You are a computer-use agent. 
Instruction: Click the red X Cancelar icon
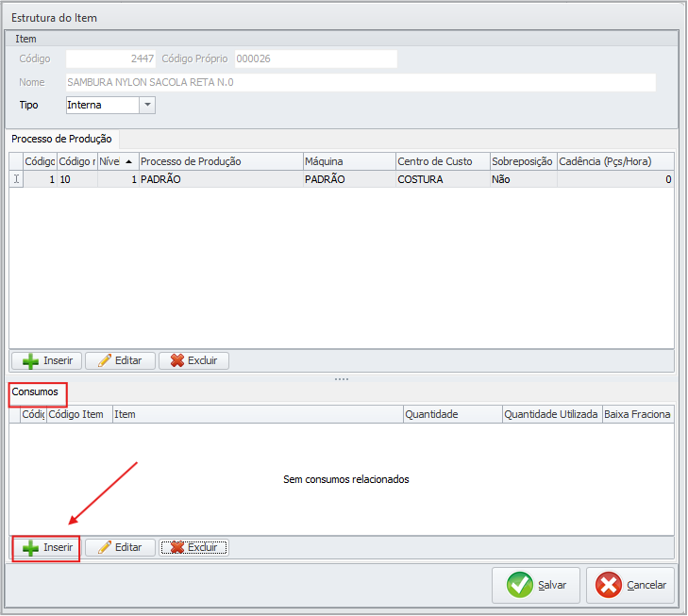coord(610,585)
